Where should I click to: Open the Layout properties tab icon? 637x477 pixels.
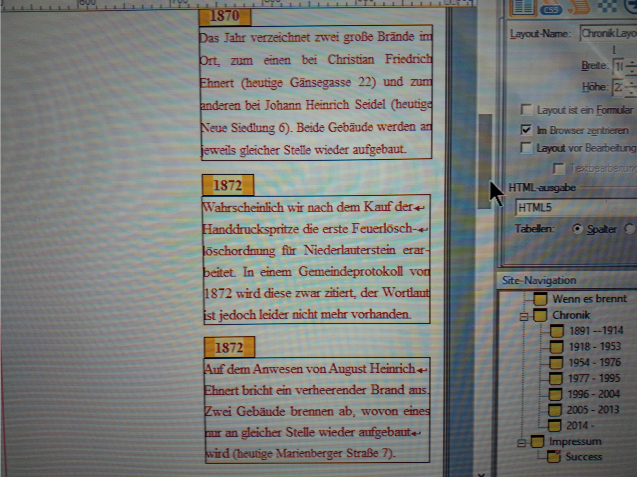[523, 8]
